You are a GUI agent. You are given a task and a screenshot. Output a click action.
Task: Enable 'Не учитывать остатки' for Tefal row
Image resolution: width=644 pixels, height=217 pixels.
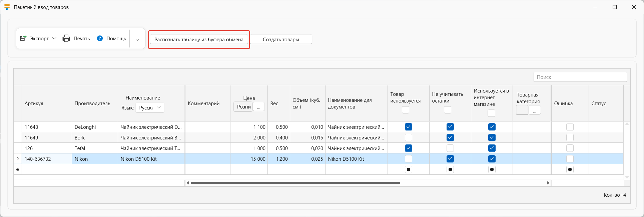(450, 148)
